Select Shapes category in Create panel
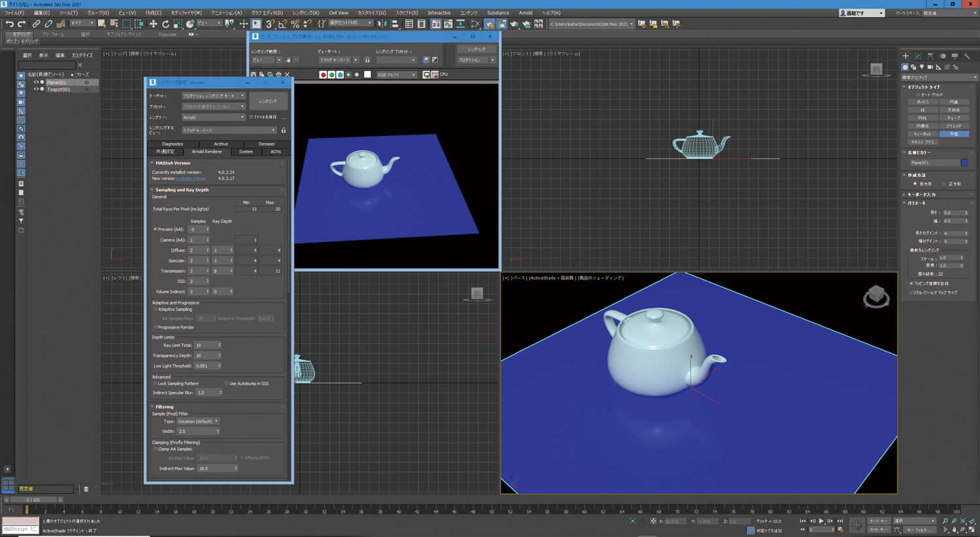 [913, 67]
